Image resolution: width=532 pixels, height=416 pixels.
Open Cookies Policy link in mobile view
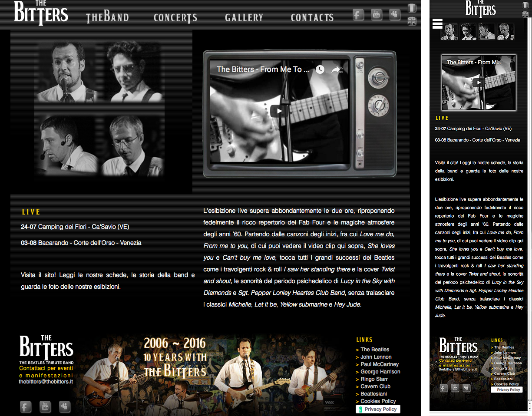pyautogui.click(x=506, y=384)
